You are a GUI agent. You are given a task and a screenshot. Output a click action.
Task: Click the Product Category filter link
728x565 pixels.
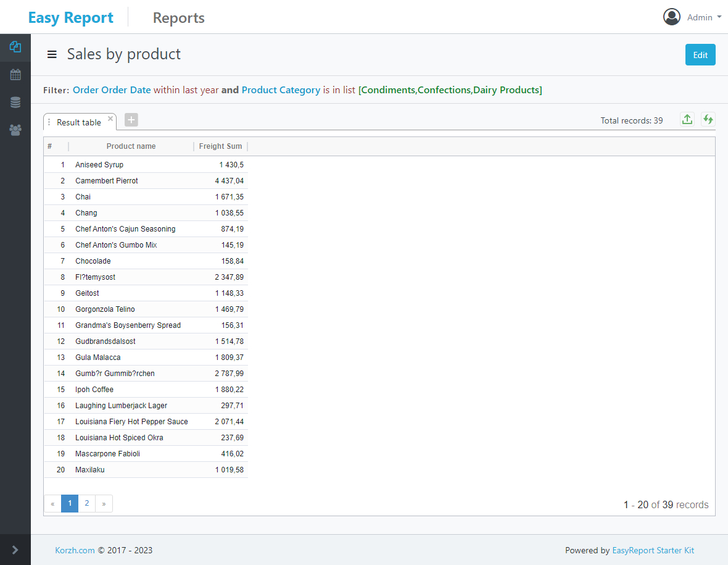click(x=281, y=90)
